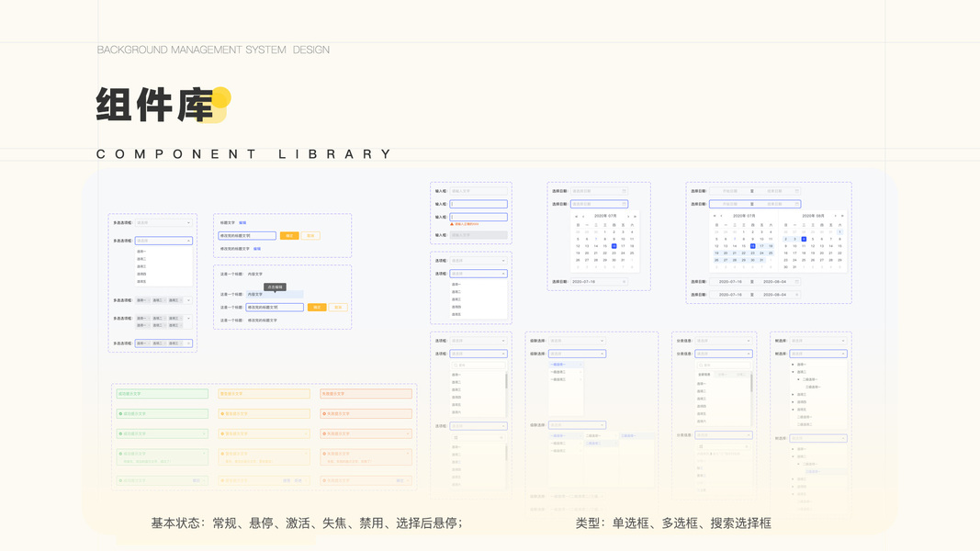Open first closed 分类信息 dropdown

(x=724, y=341)
